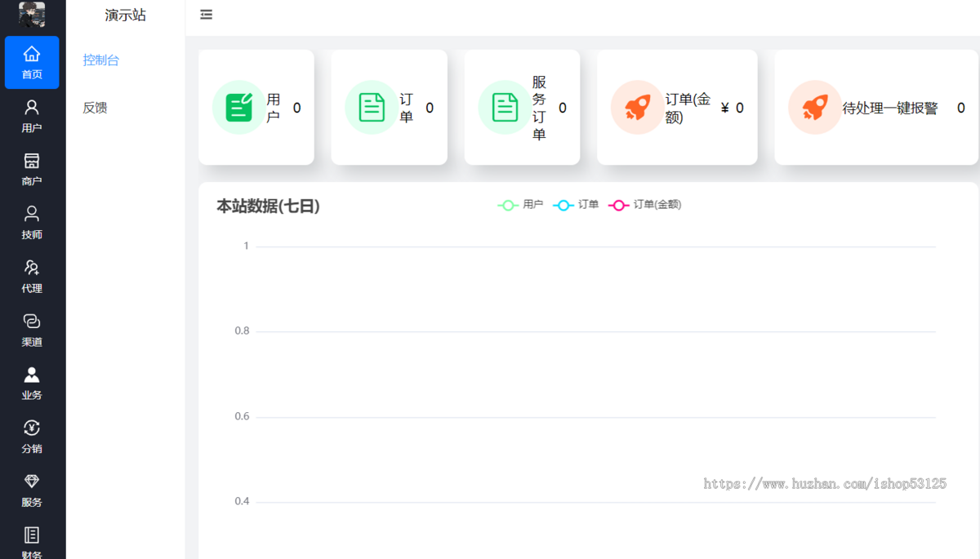Click the 演示站 site title
Screen dimensions: 980x559
pyautogui.click(x=126, y=15)
